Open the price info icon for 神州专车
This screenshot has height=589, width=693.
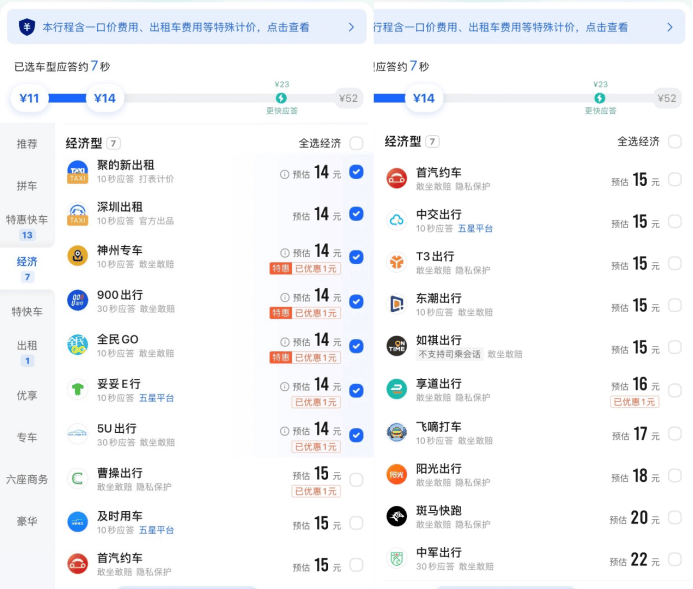[285, 253]
